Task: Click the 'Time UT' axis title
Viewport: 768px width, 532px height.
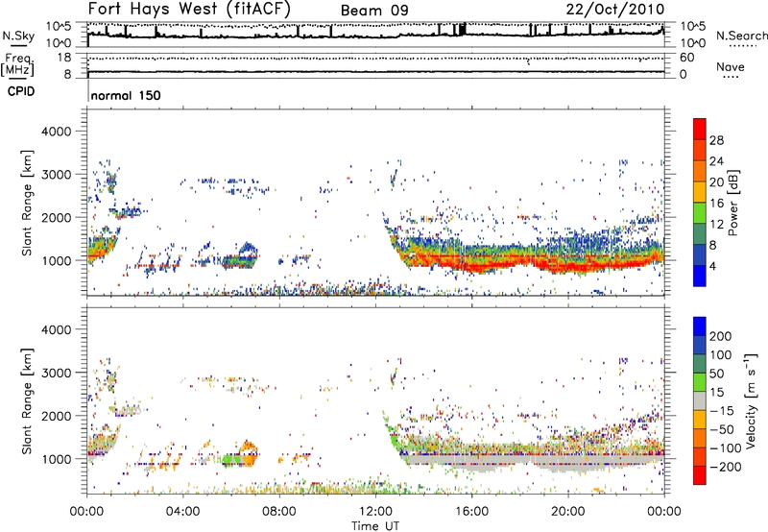Action: point(375,526)
